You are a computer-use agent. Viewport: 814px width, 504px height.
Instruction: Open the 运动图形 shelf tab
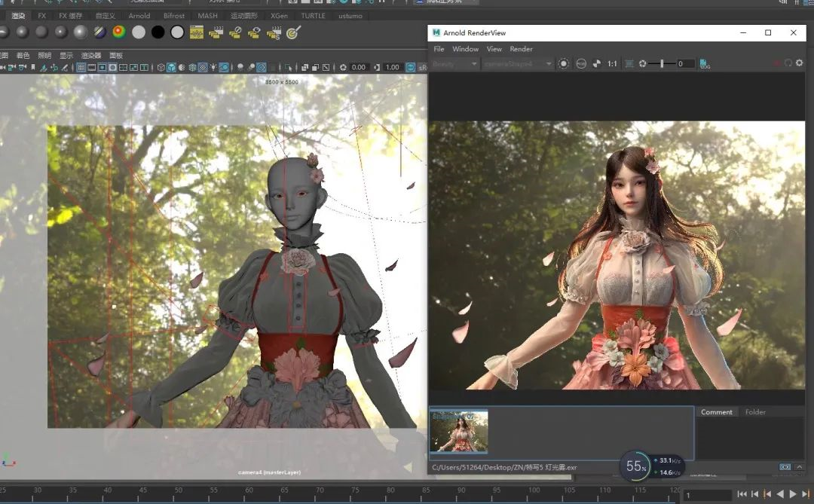point(244,16)
